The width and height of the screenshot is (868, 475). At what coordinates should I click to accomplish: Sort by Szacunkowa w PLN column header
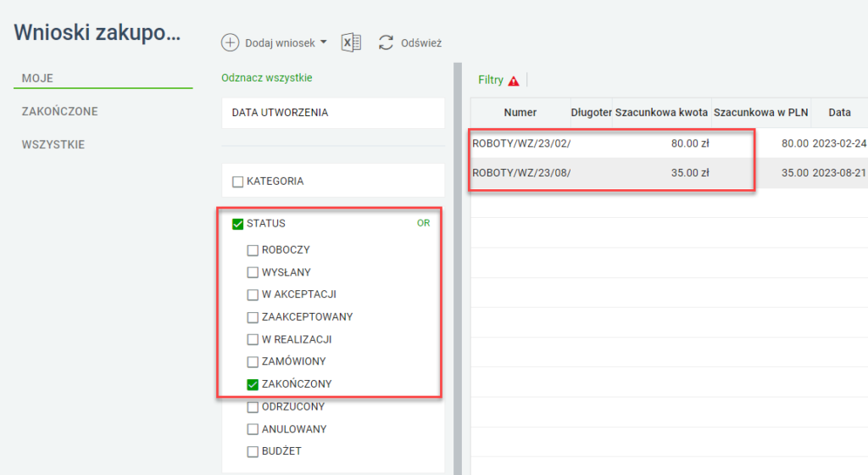pyautogui.click(x=761, y=112)
